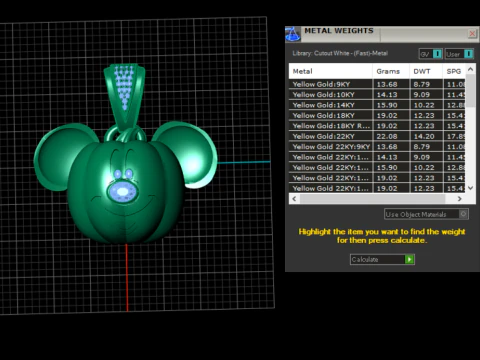Sort by the SPG column header
Screen dimensions: 480x360
[454, 71]
